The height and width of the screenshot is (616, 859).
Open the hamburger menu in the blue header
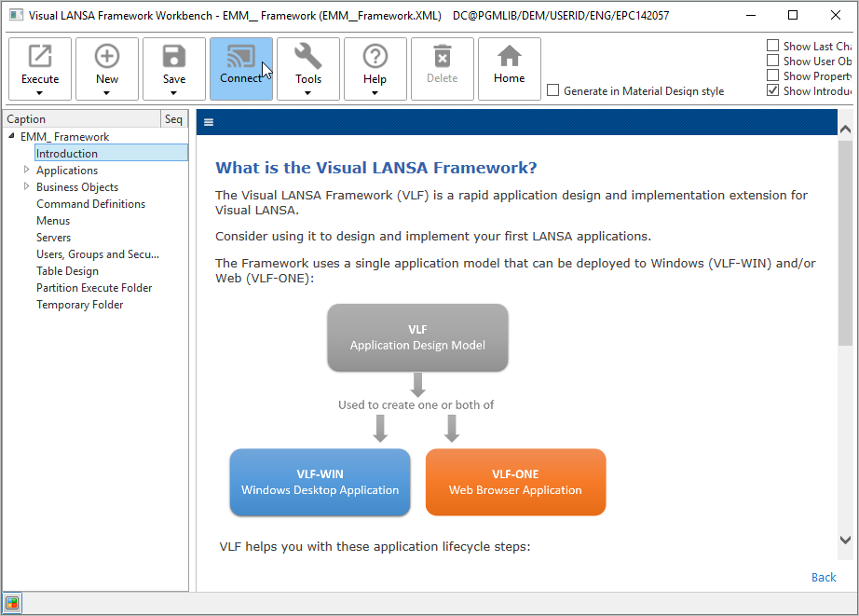click(209, 122)
